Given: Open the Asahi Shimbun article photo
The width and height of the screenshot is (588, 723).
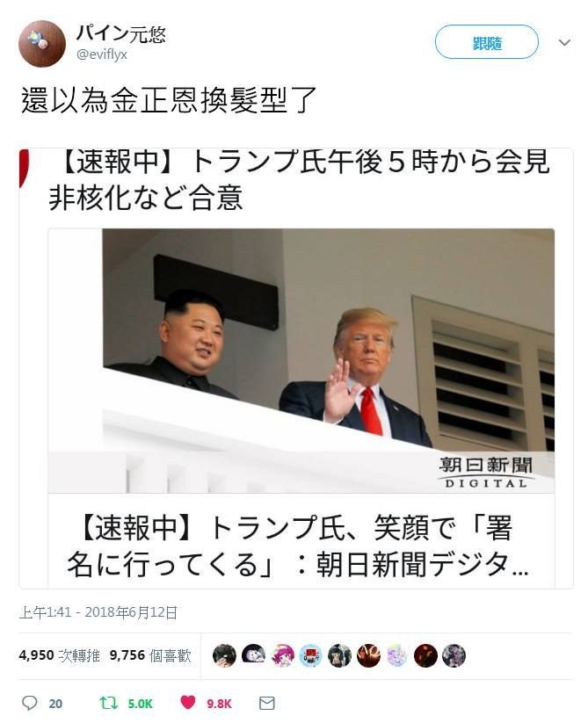Looking at the screenshot, I should point(301,360).
